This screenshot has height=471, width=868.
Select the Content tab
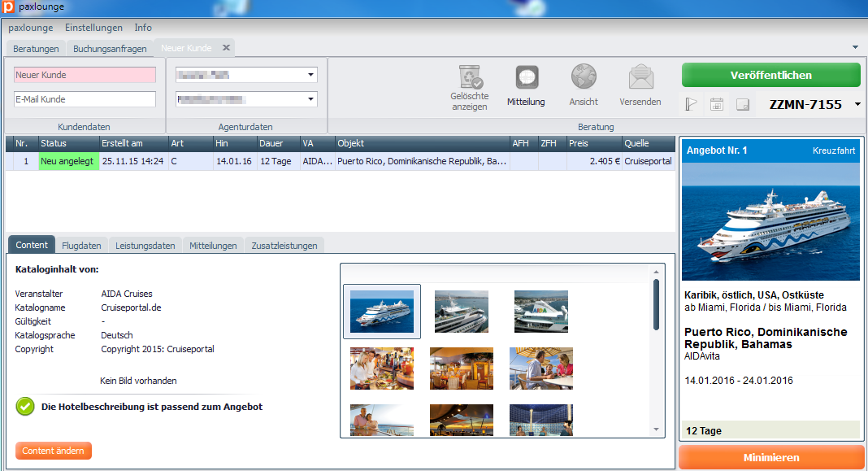pos(32,245)
